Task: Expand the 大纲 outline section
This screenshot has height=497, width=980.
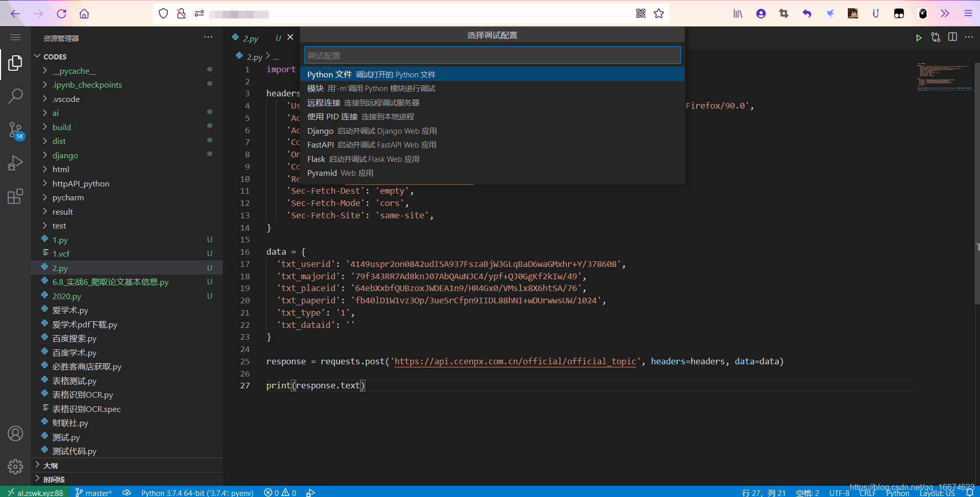Action: pos(50,465)
